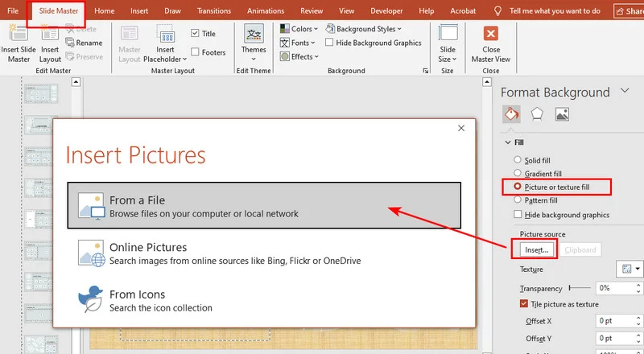Collapse the Fill section
Viewport: 644px width, 354px height.
[508, 142]
